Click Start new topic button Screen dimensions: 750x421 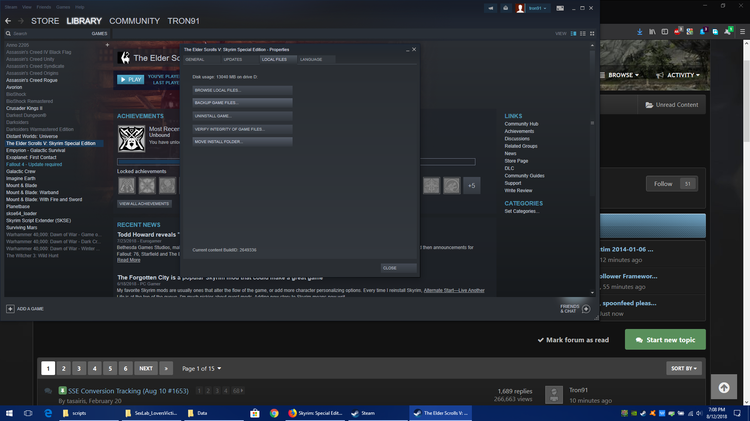(x=665, y=340)
